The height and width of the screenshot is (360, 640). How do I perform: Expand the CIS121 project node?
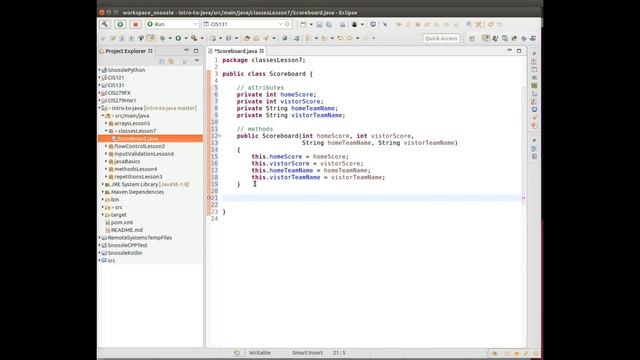point(100,78)
